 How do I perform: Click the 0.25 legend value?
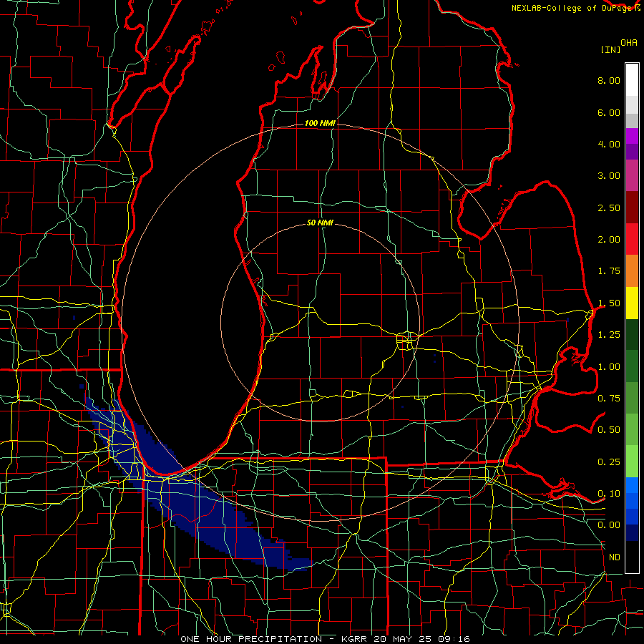click(x=609, y=462)
